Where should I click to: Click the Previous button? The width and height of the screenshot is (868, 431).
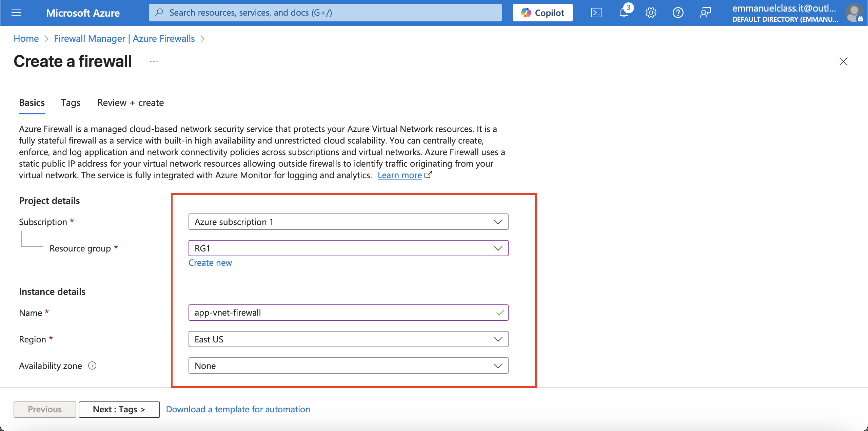tap(45, 409)
